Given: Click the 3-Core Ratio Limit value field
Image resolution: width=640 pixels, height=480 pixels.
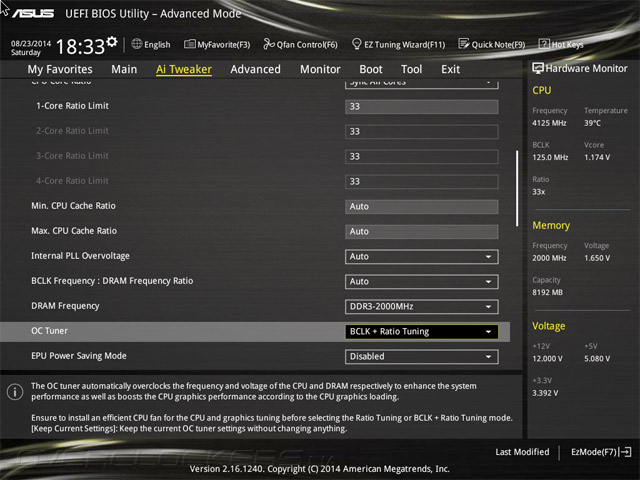Looking at the screenshot, I should tap(422, 157).
